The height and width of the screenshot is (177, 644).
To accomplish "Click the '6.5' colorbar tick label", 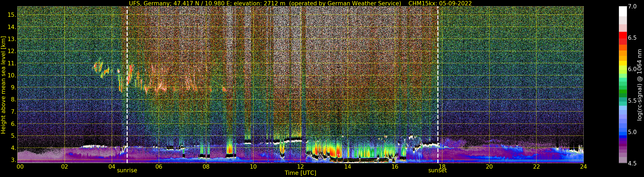I will 632,38.
